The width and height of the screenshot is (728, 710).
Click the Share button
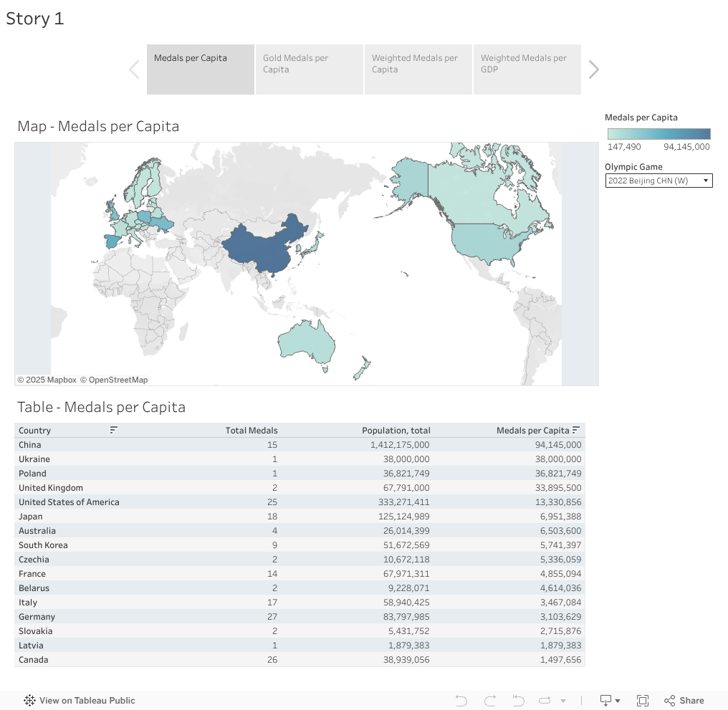tap(684, 701)
